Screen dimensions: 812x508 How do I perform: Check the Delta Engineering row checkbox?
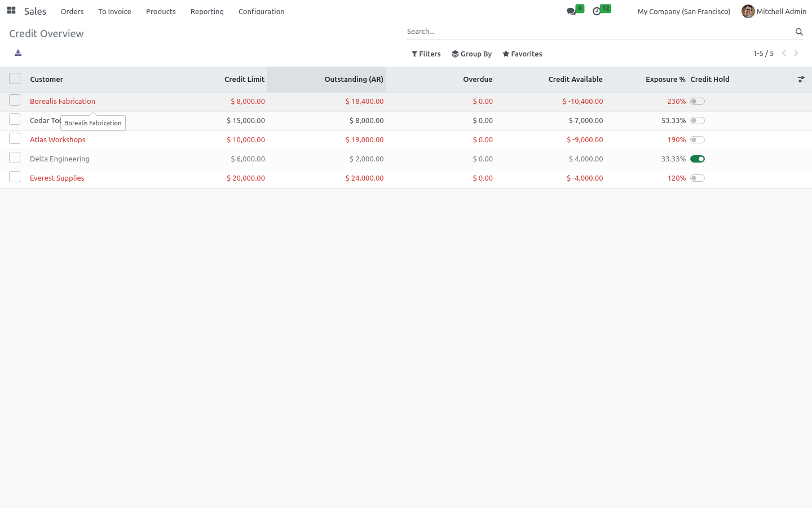(15, 158)
